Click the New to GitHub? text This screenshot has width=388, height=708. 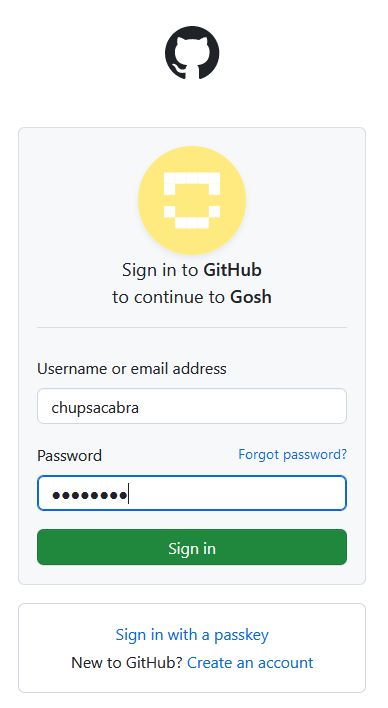(x=127, y=662)
